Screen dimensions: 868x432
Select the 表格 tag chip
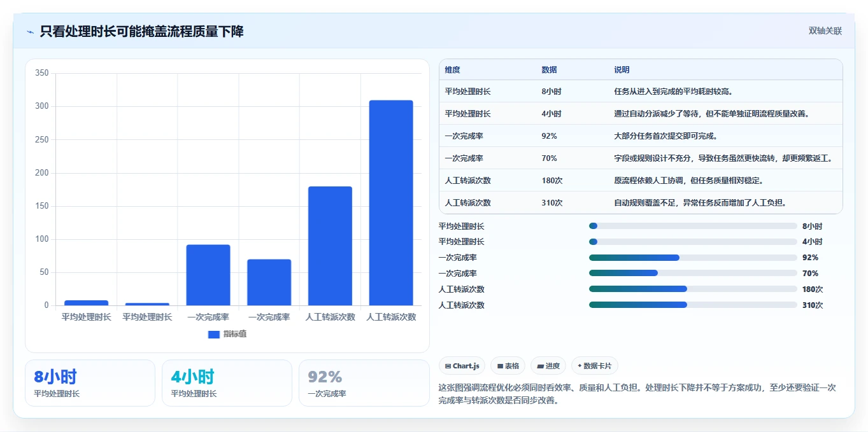pyautogui.click(x=508, y=366)
